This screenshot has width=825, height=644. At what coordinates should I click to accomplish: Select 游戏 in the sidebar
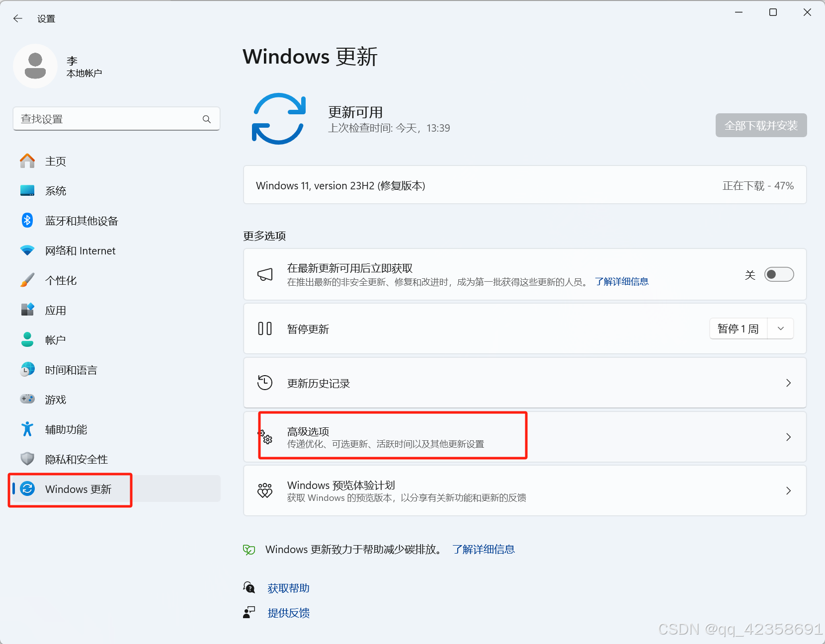click(x=116, y=400)
